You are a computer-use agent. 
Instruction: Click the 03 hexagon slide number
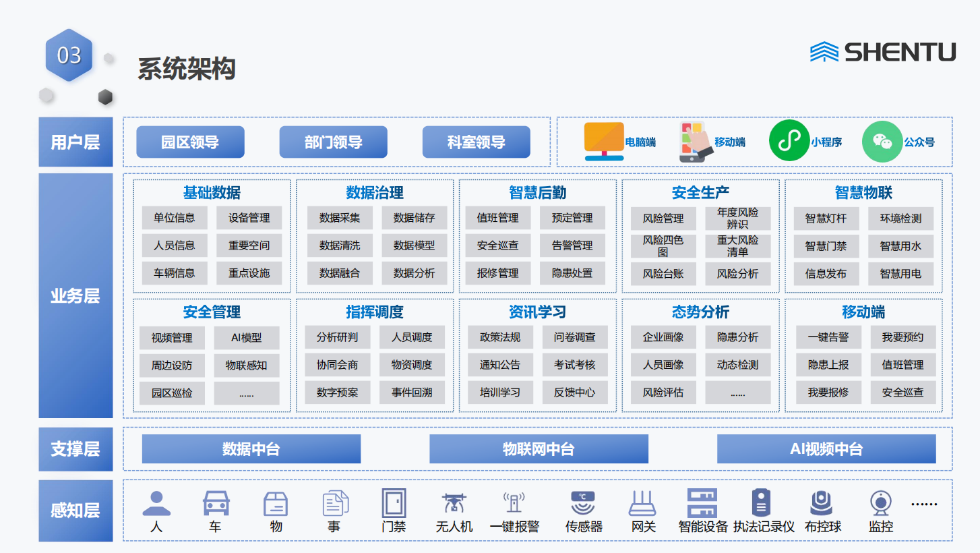pos(69,55)
